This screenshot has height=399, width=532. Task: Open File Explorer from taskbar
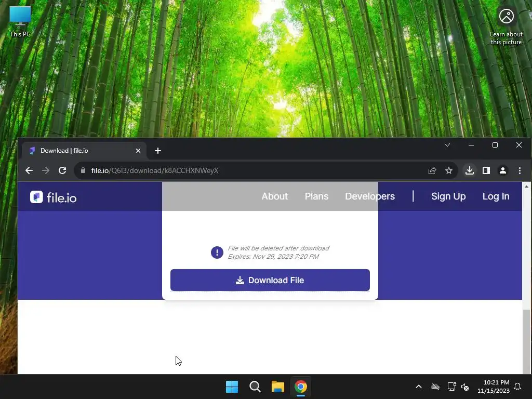click(278, 387)
